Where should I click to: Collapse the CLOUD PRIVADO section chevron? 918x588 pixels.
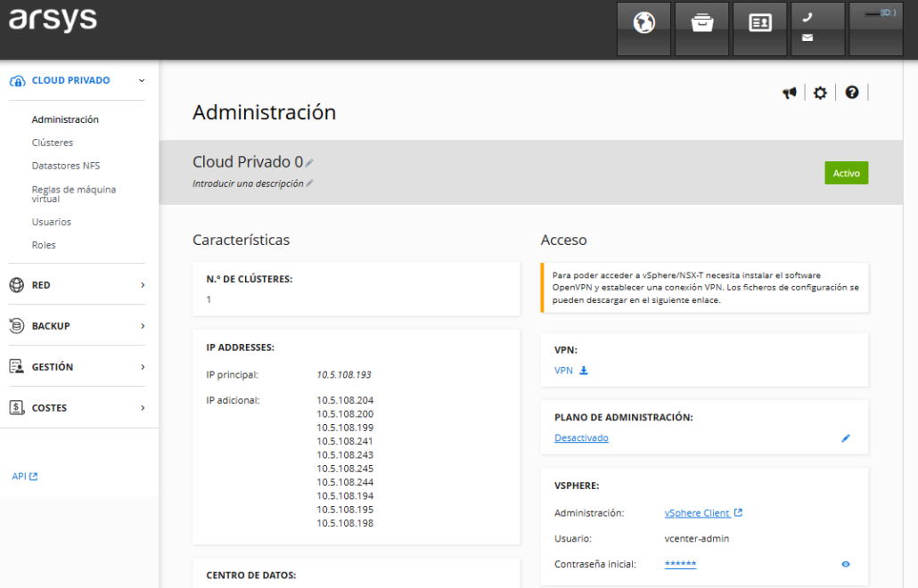(x=142, y=81)
